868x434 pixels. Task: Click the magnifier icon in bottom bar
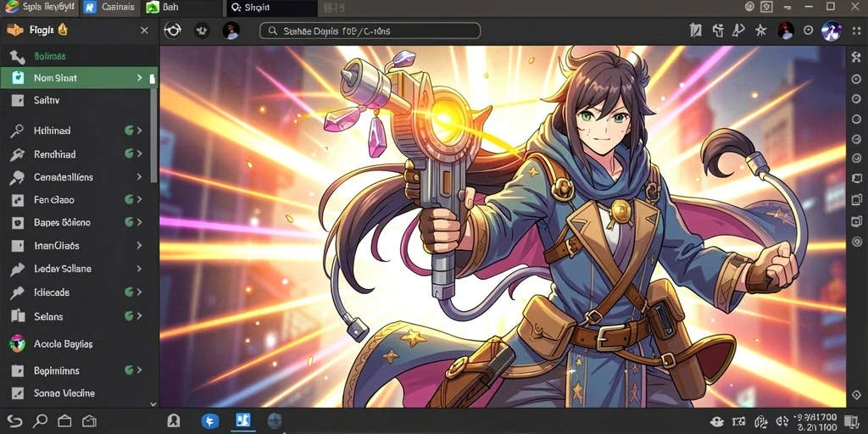40,420
